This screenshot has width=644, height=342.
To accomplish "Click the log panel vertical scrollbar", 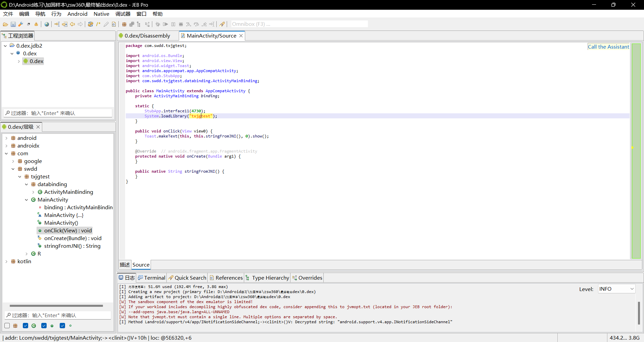I will 639,312.
